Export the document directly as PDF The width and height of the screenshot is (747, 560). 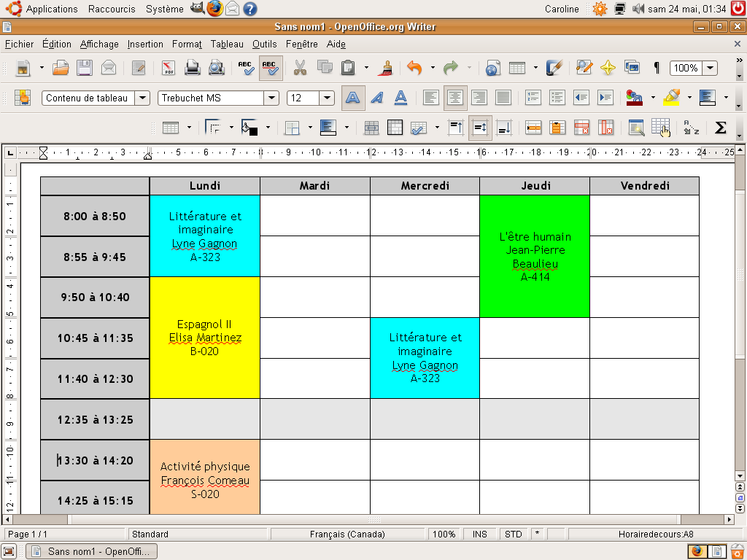[169, 68]
